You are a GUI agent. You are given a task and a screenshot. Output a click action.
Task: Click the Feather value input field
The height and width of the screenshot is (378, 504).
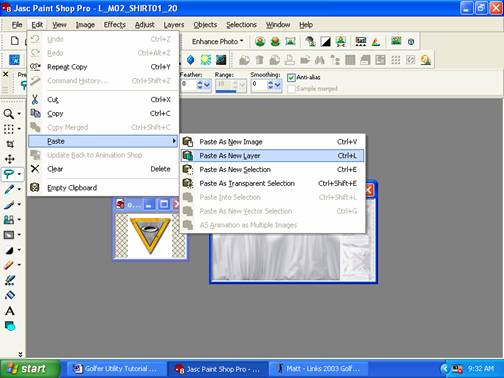pos(188,85)
